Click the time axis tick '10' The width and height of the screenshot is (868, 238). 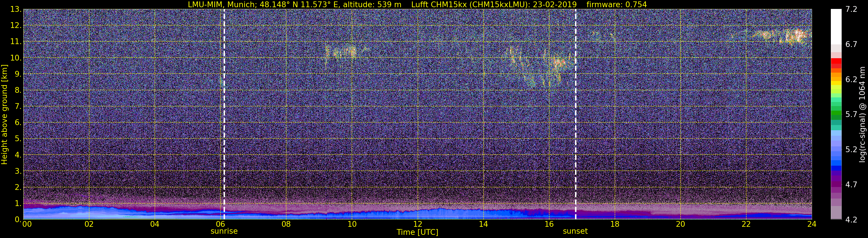tap(352, 224)
